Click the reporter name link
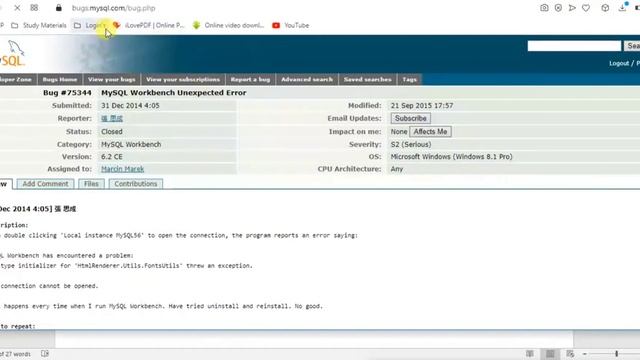 (112, 118)
